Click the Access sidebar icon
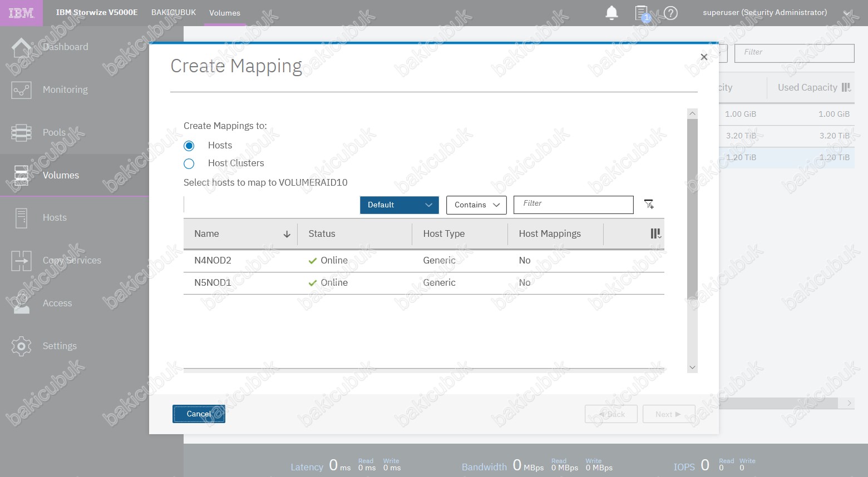 pos(21,304)
